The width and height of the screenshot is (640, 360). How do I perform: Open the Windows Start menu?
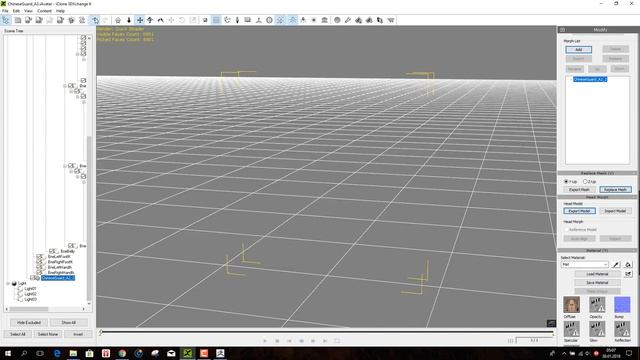tap(8, 353)
